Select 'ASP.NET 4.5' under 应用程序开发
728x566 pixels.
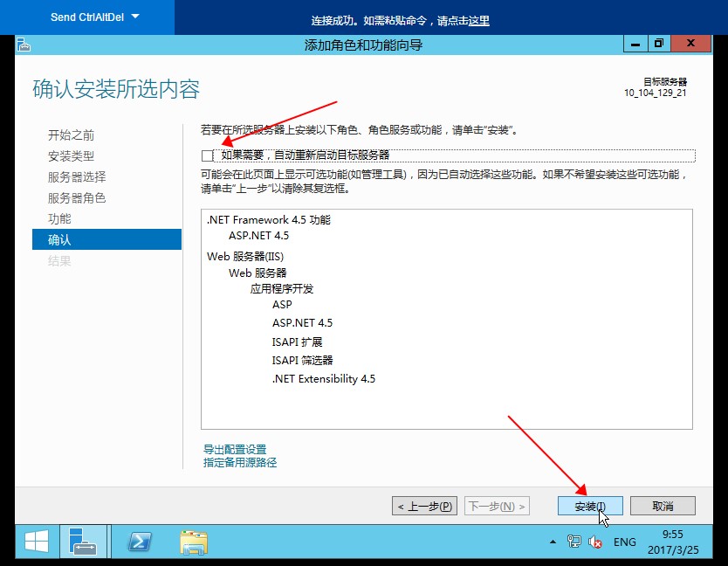pos(302,322)
